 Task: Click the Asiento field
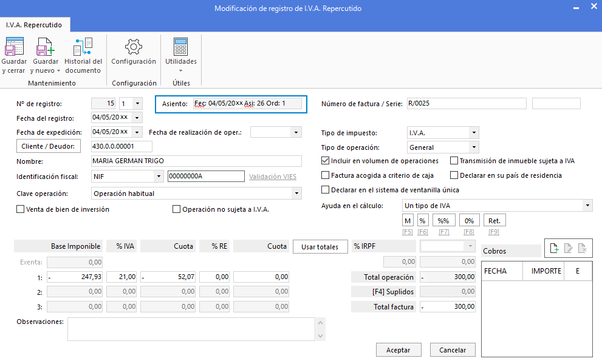pos(247,103)
